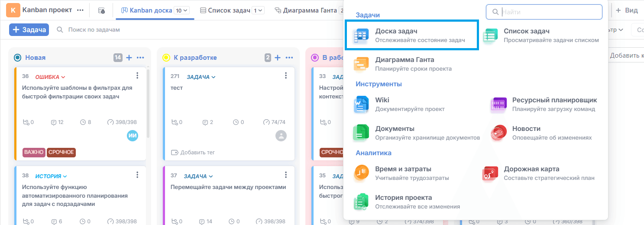Click the ВАЖНО tag label

click(34, 152)
